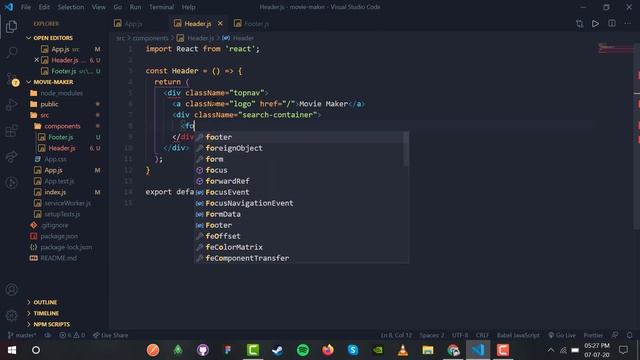Open the Manage gear icon
This screenshot has height=360, width=640.
pos(11,315)
